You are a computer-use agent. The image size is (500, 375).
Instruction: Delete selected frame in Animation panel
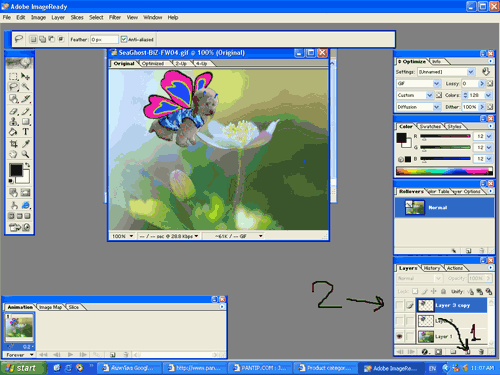[x=126, y=355]
